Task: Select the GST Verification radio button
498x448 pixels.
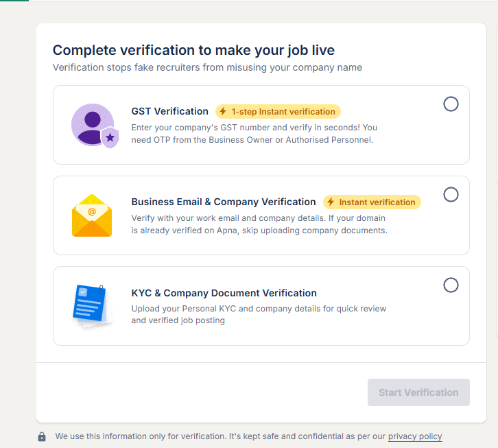Action: [x=451, y=104]
